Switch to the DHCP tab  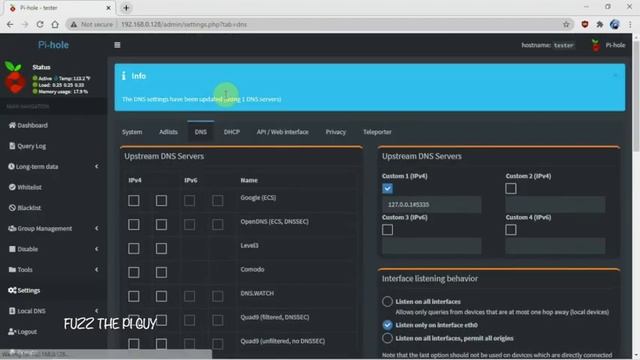pyautogui.click(x=231, y=132)
